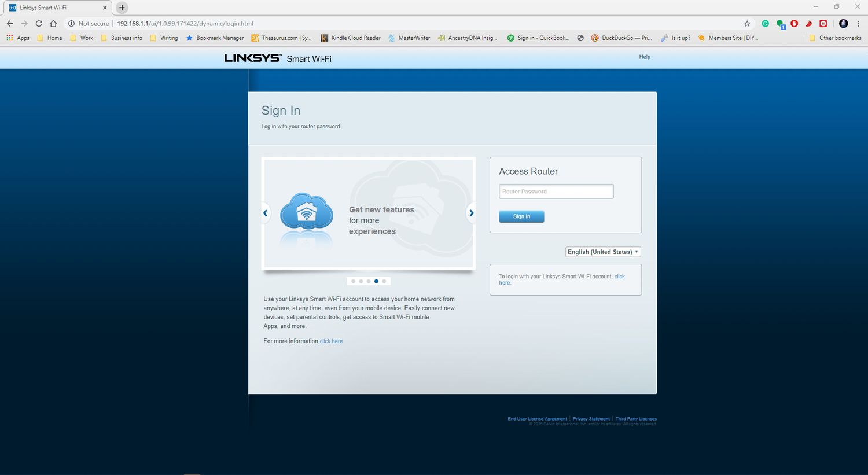Focus the Router Password field
The height and width of the screenshot is (475, 868).
[x=556, y=192]
